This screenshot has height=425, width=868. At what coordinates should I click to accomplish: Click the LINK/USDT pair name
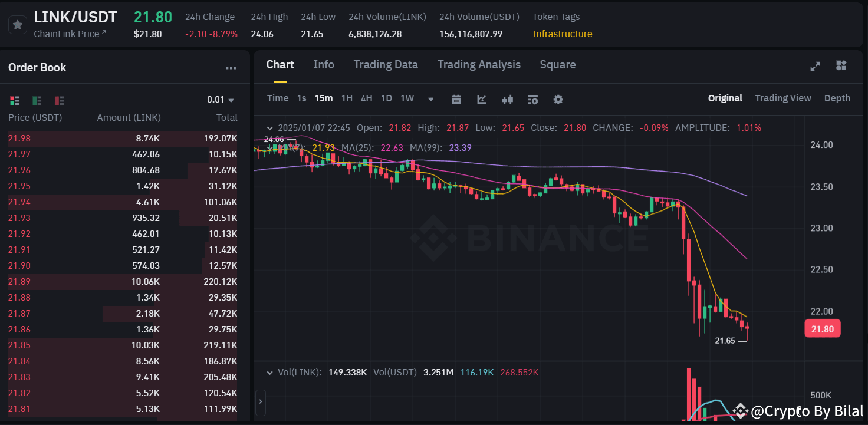point(75,17)
